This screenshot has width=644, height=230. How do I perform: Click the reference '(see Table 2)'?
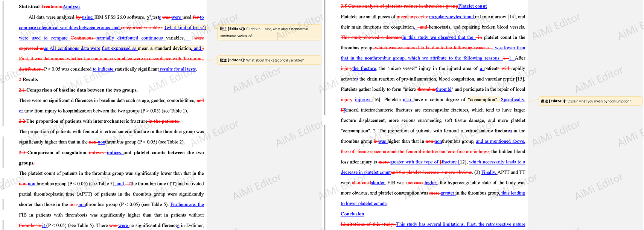pyautogui.click(x=172, y=142)
